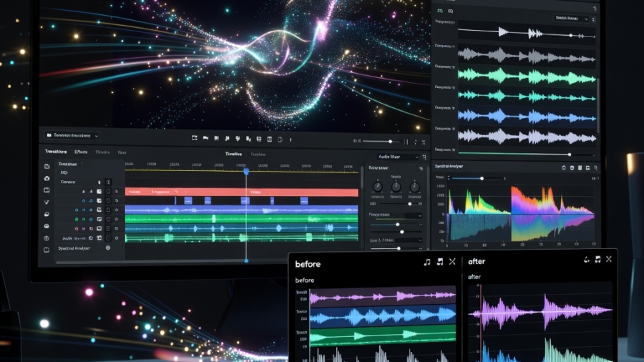Close the before window
The height and width of the screenshot is (362, 644).
452,261
